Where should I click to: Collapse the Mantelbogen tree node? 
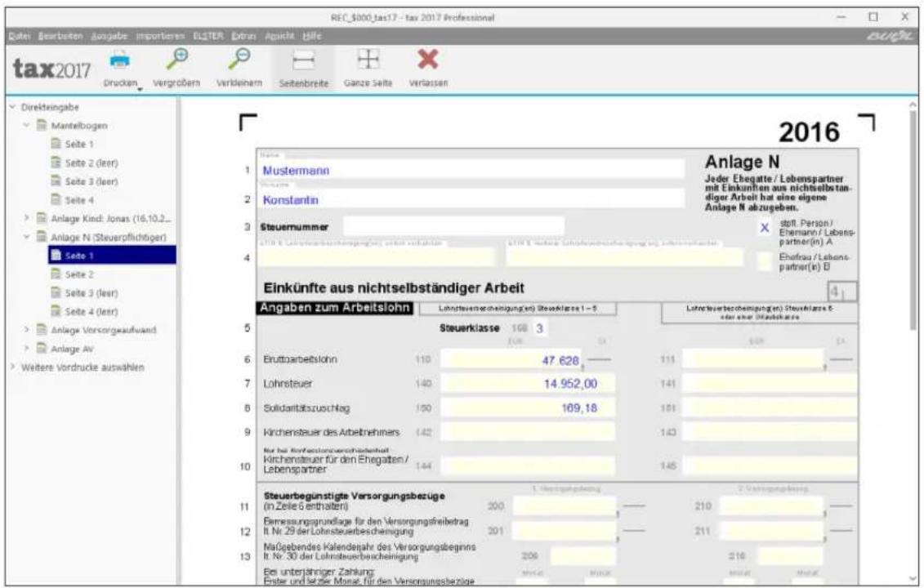(26, 126)
